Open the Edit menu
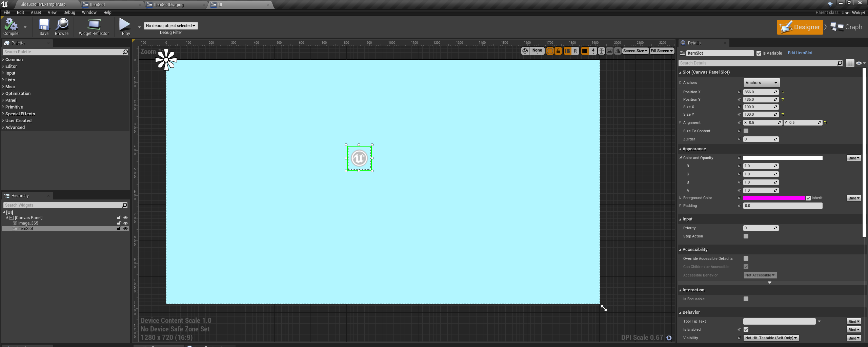The image size is (868, 347). [x=20, y=13]
